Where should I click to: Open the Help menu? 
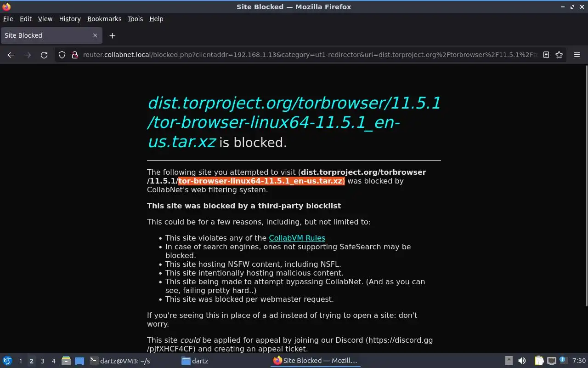(156, 19)
